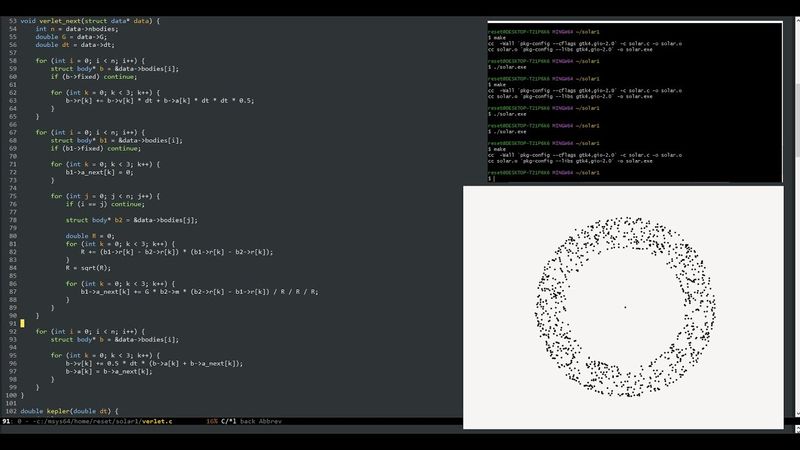Click 'back' in the mode line
Image resolution: width=800 pixels, height=450 pixels.
(248, 422)
